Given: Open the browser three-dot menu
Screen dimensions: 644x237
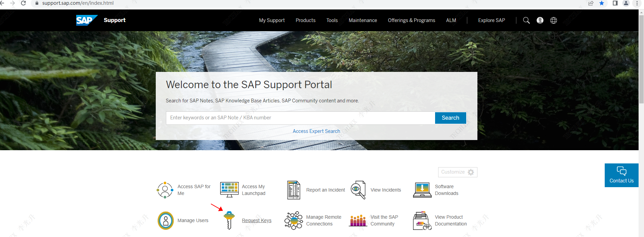Looking at the screenshot, I should pos(637,3).
